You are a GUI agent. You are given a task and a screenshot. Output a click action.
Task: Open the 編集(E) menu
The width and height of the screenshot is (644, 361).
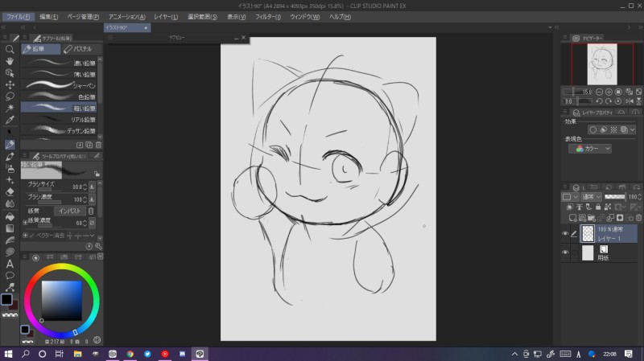48,17
